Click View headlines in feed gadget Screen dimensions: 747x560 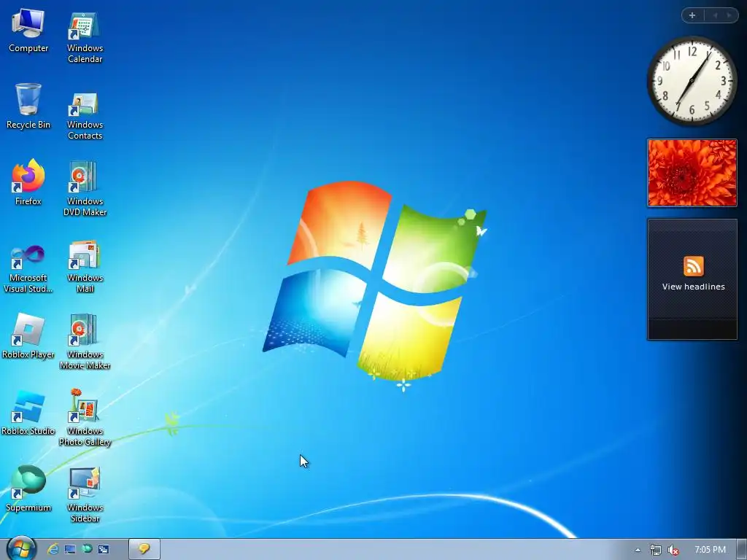click(693, 287)
